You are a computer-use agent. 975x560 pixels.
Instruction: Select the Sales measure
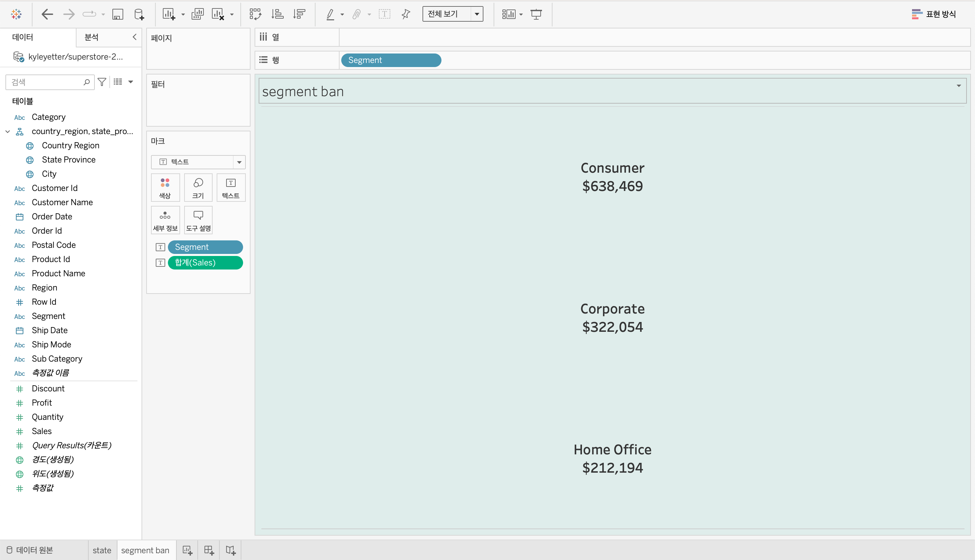click(x=42, y=431)
